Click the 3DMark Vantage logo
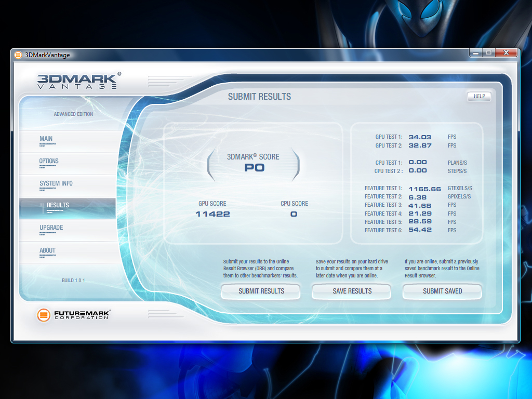Screen dimensions: 532x399 pyautogui.click(x=79, y=81)
